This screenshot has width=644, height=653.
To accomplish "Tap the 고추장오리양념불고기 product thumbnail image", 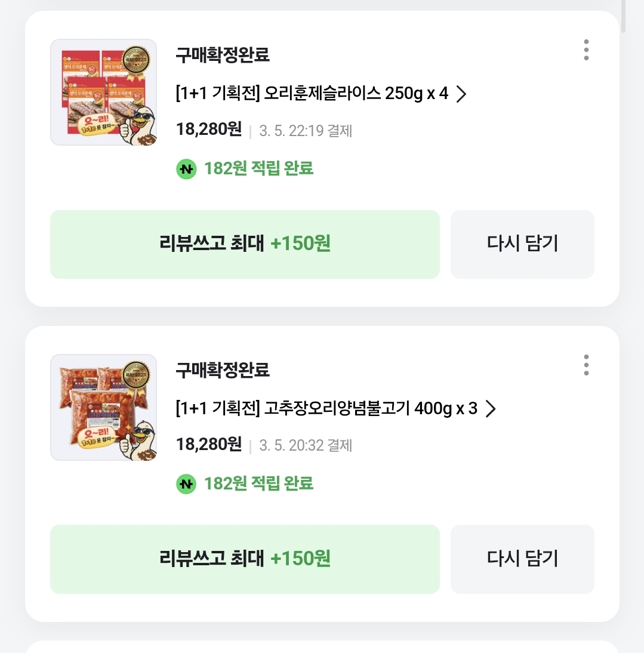I will (103, 407).
